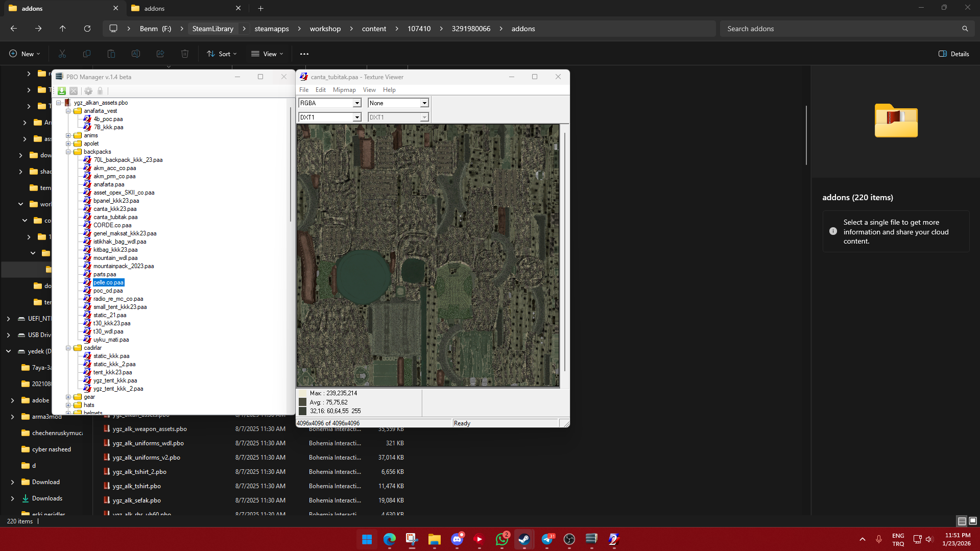Select ygz_alk_tshirt.pbo in the Explorer file list

(x=136, y=486)
